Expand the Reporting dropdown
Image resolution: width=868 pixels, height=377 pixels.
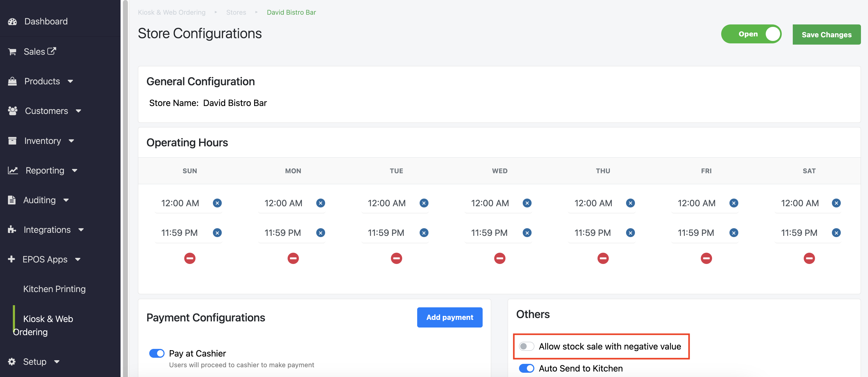(x=75, y=170)
